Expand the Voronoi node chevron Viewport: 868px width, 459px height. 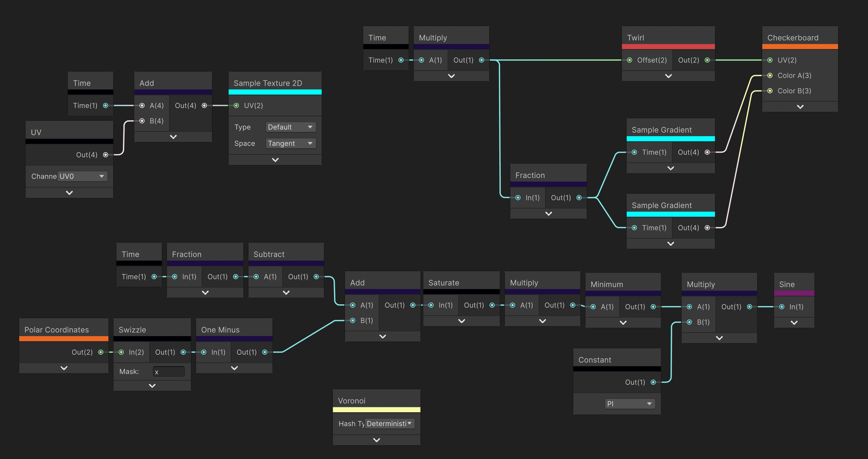coord(376,440)
